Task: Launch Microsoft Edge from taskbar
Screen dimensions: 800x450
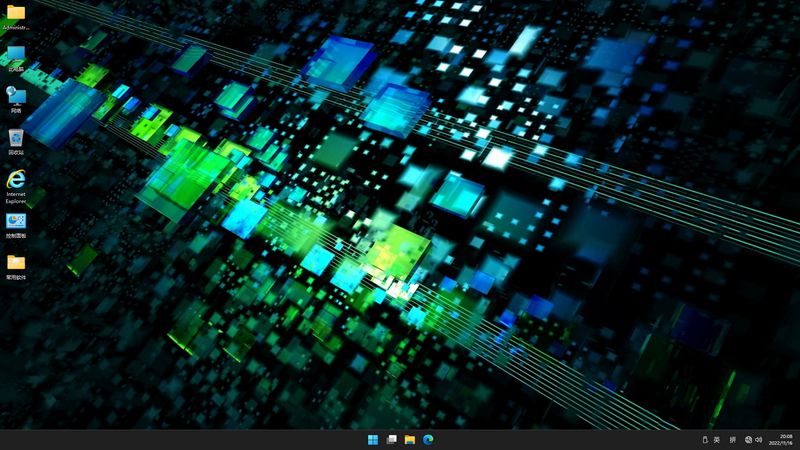Action: (x=428, y=440)
